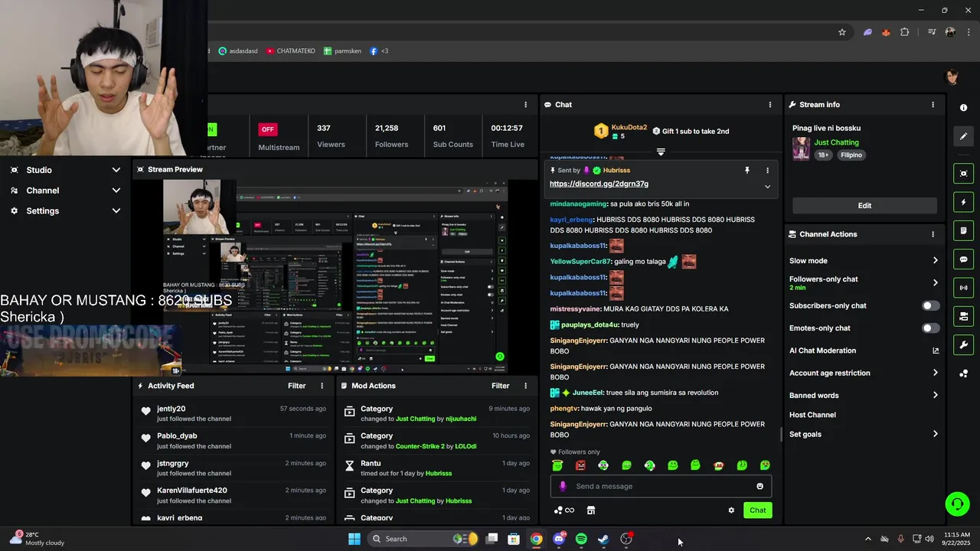Open Filter in Activity Feed
Screen dimensions: 980x551
[x=296, y=386]
